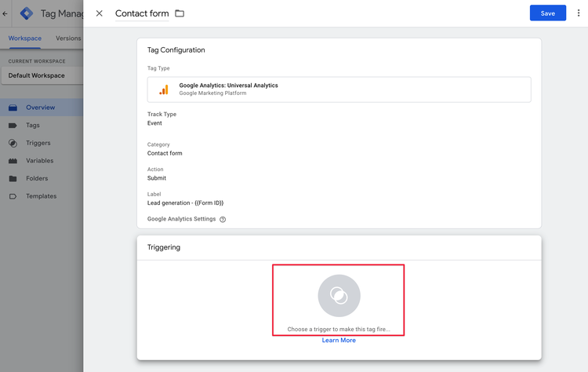
Task: Click the Google Analytics bar chart icon
Action: (x=164, y=89)
